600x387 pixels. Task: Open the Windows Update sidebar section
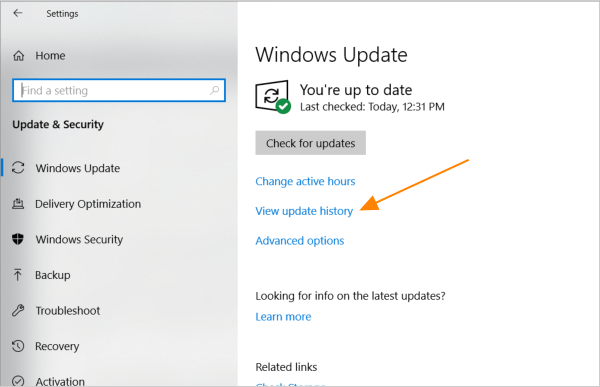pos(78,168)
